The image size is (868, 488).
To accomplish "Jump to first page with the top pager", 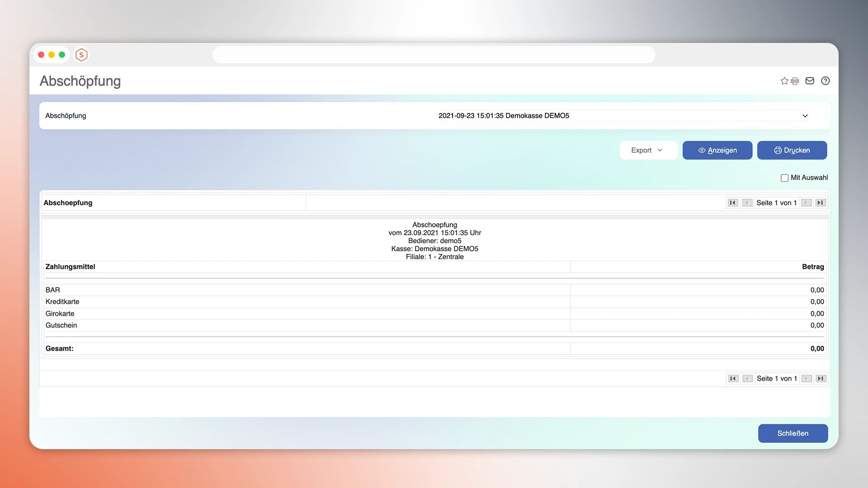I will click(x=733, y=202).
